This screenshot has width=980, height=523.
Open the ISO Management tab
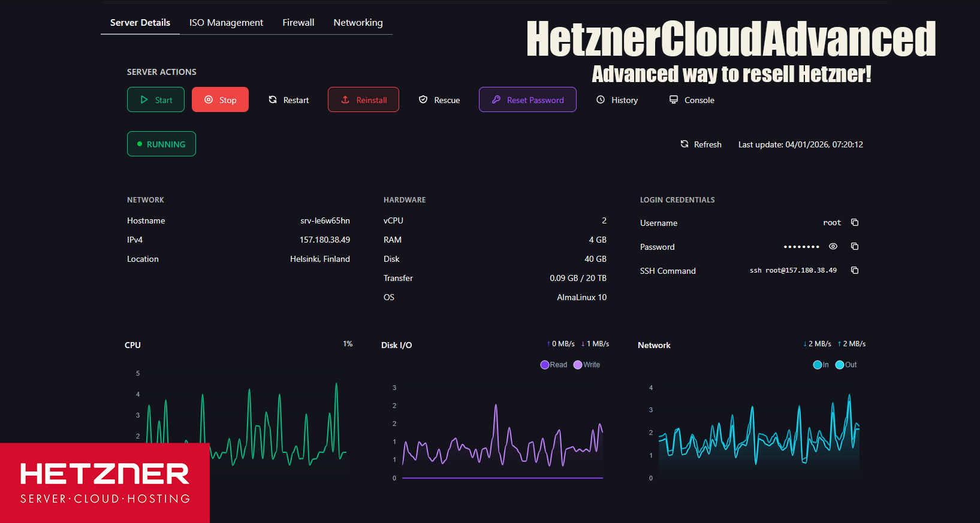[x=226, y=23]
